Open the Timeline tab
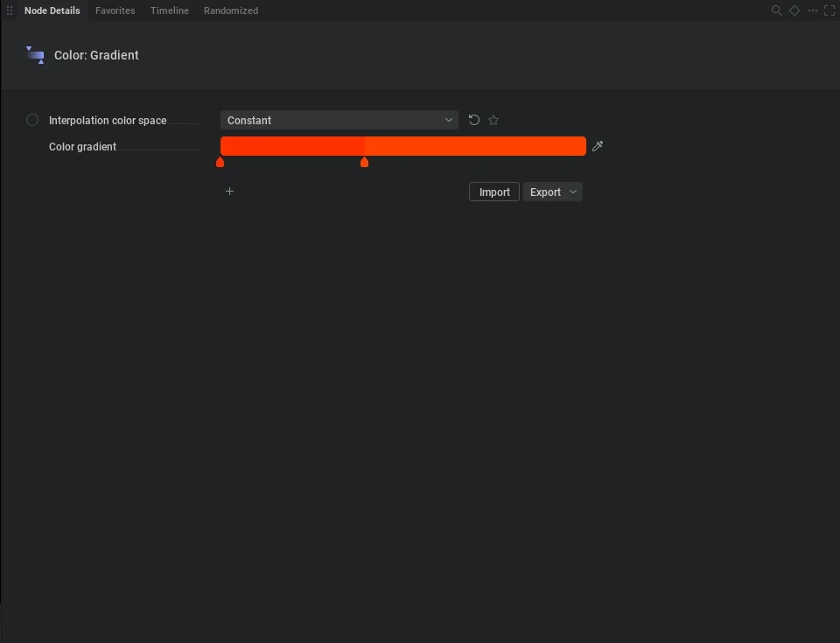The image size is (840, 643). pyautogui.click(x=169, y=10)
